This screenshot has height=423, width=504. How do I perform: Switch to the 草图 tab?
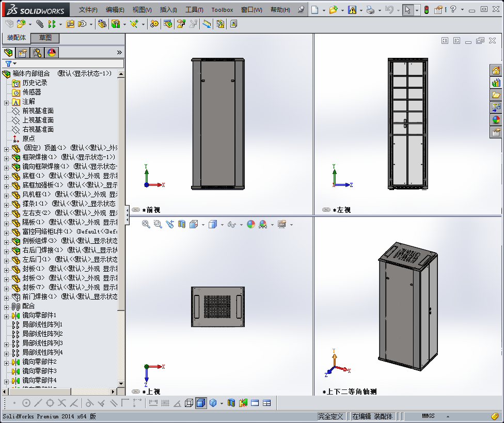tap(45, 38)
